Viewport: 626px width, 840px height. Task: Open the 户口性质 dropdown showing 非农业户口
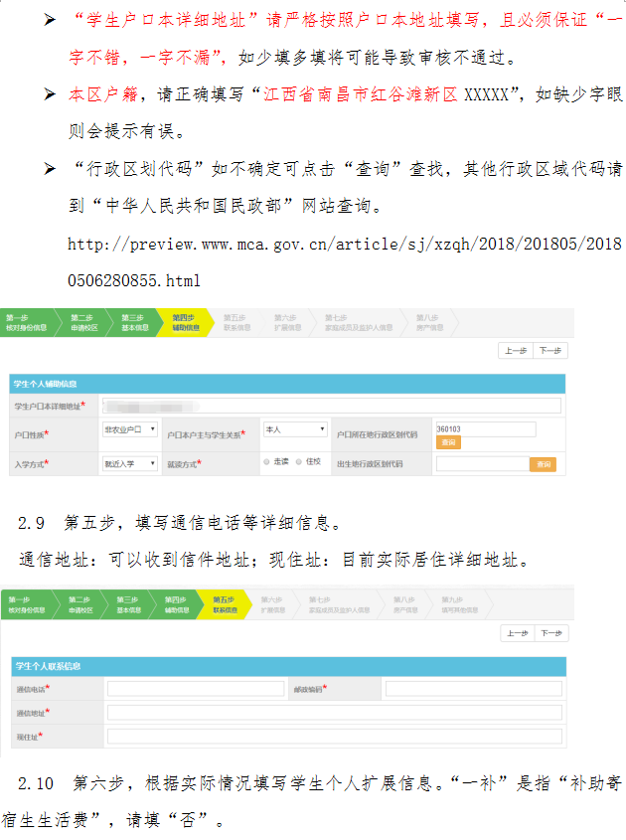click(x=130, y=429)
